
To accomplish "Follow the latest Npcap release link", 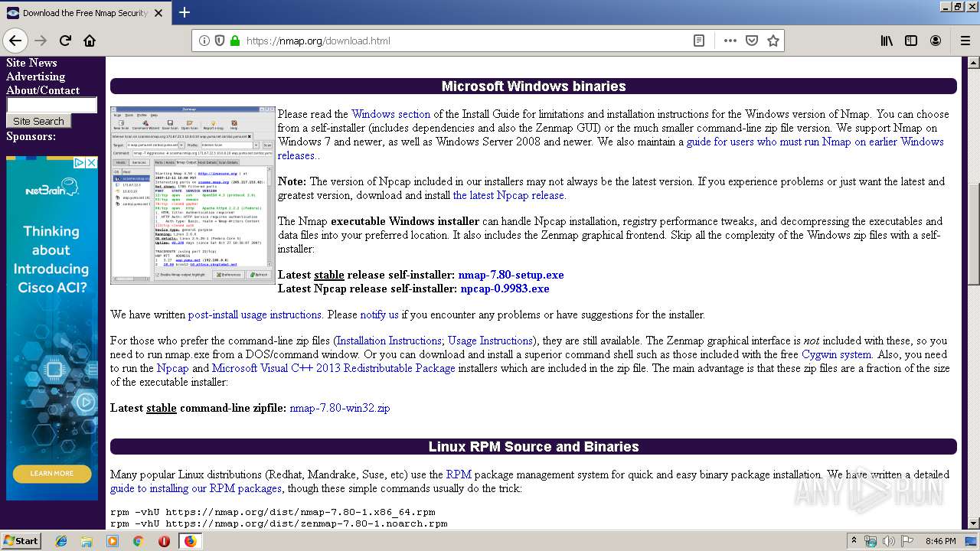I will coord(508,195).
